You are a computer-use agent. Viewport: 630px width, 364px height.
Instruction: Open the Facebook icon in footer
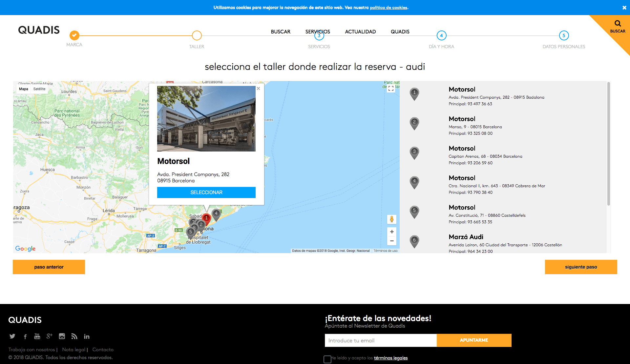pos(25,336)
